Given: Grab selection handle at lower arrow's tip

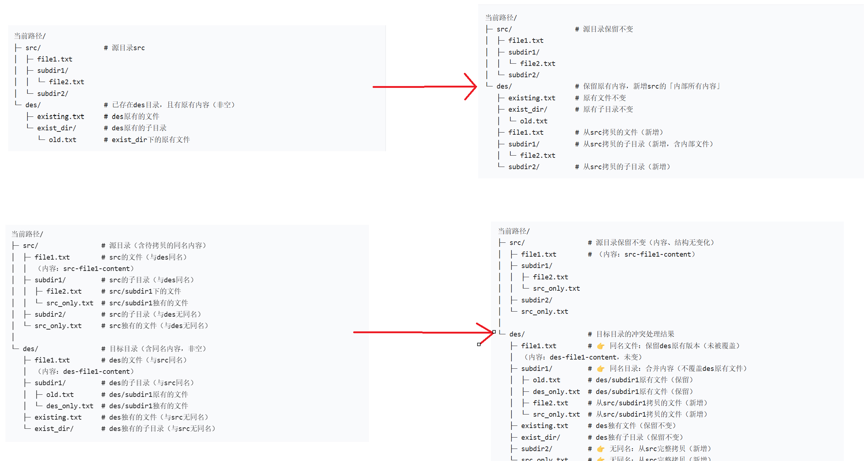Looking at the screenshot, I should tap(494, 332).
